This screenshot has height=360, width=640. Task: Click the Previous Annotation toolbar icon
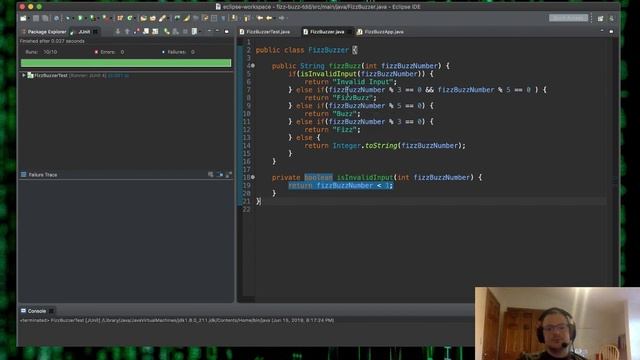247,18
